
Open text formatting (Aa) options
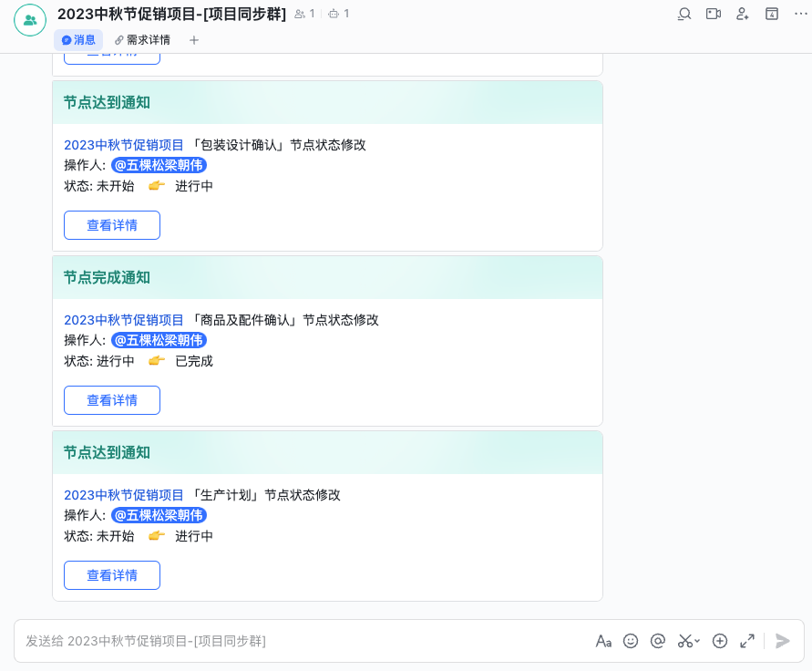click(603, 641)
